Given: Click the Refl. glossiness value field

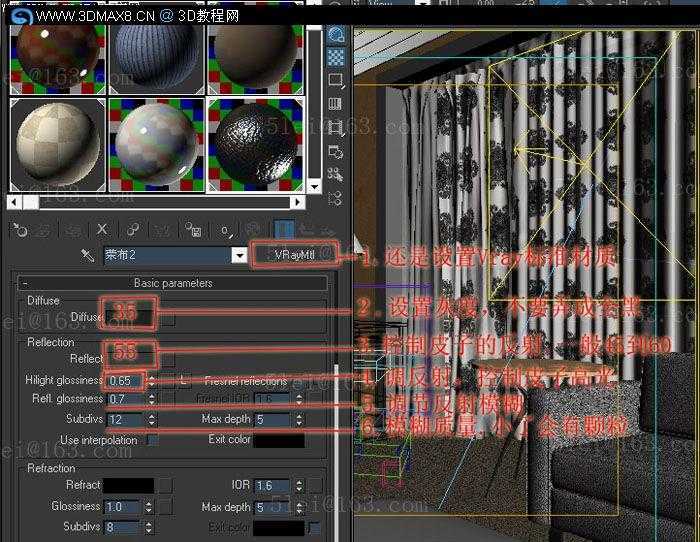Looking at the screenshot, I should (125, 399).
